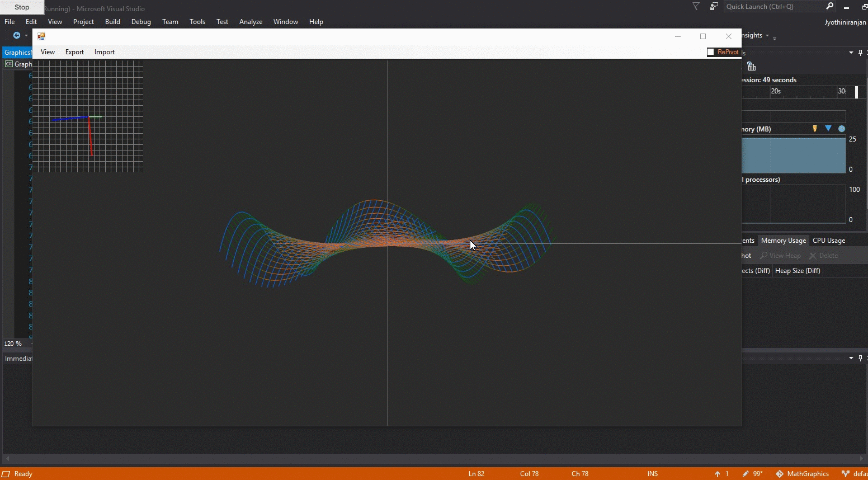The width and height of the screenshot is (868, 480).
Task: Open the Tools menu
Action: [x=197, y=22]
